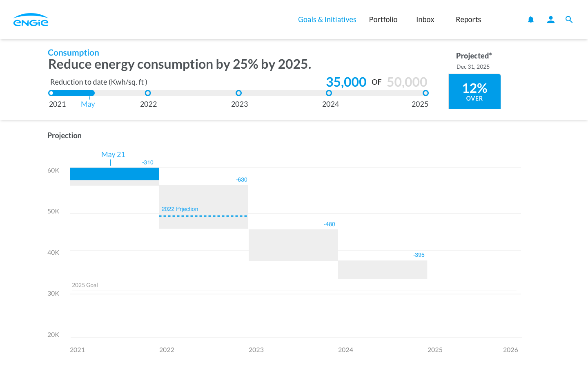This screenshot has width=588, height=368.
Task: Select the 2021 timeline marker
Action: tap(51, 93)
